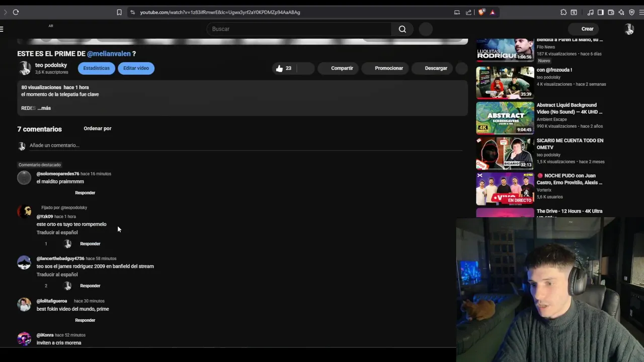Open the Brave Wallet icon
This screenshot has height=362, width=644.
611,12
